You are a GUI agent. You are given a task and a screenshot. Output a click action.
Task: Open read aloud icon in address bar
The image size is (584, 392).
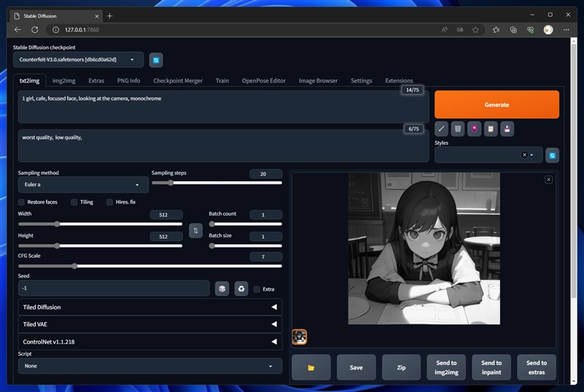click(445, 30)
